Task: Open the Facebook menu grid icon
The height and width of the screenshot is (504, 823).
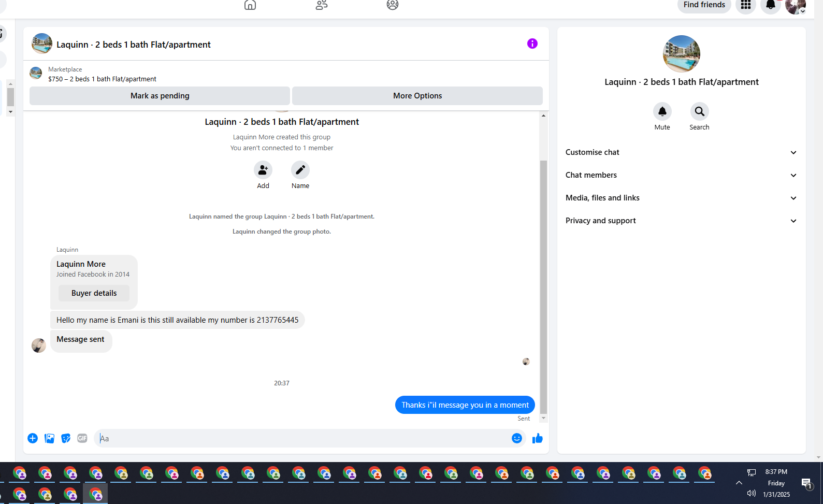Action: point(746,5)
